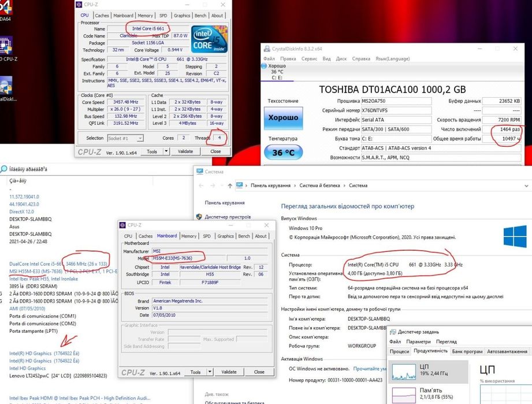The width and height of the screenshot is (532, 404).
Task: Click the Close button in Mainboard CPU-Z window
Action: coord(259,372)
